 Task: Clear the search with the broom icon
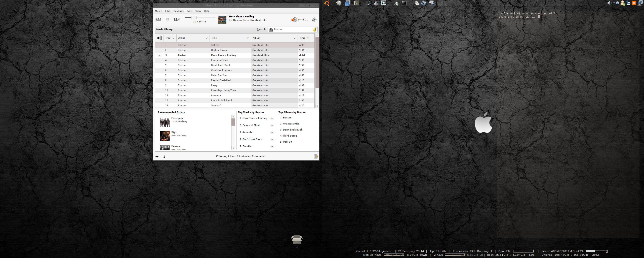point(314,29)
